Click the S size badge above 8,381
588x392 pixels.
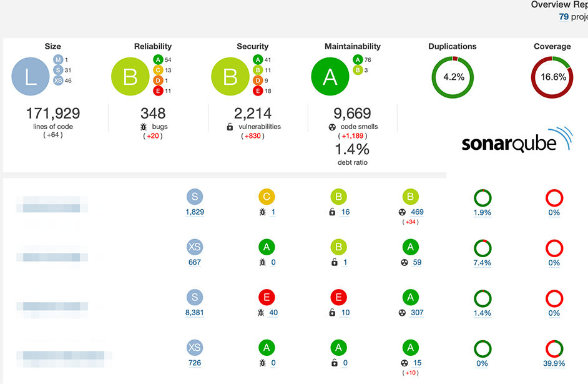tap(195, 297)
